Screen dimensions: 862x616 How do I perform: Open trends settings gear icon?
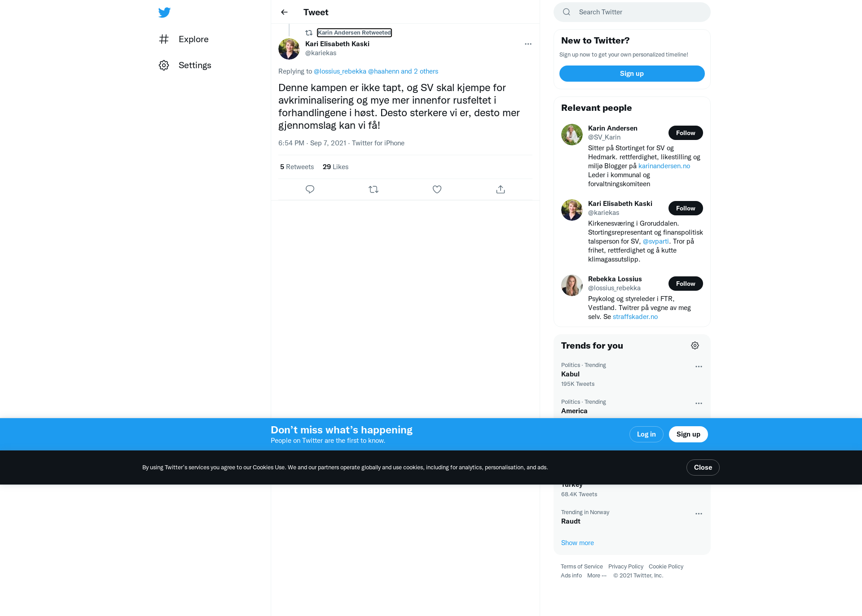(x=695, y=345)
